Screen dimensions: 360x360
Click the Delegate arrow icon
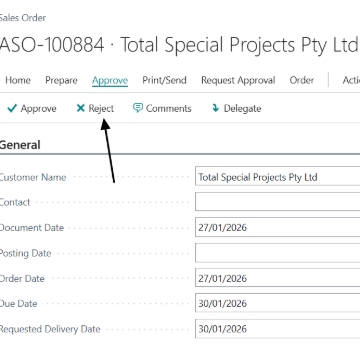pos(216,108)
